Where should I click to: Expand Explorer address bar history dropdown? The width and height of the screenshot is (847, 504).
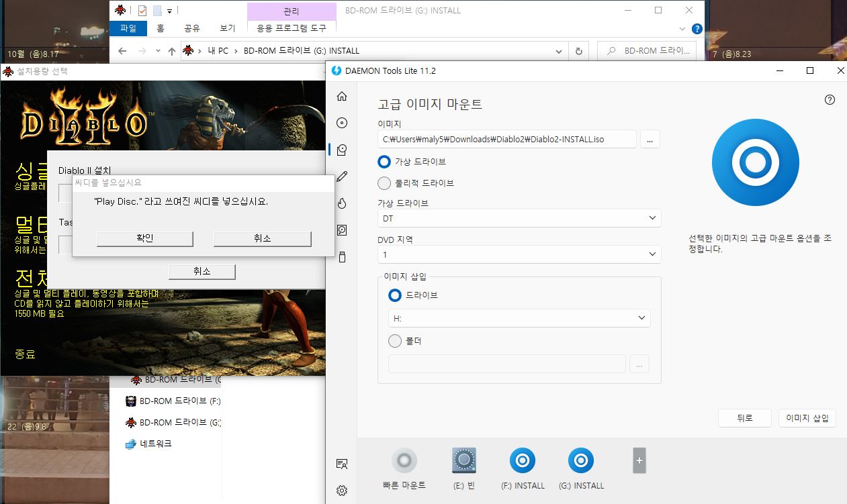pos(559,51)
